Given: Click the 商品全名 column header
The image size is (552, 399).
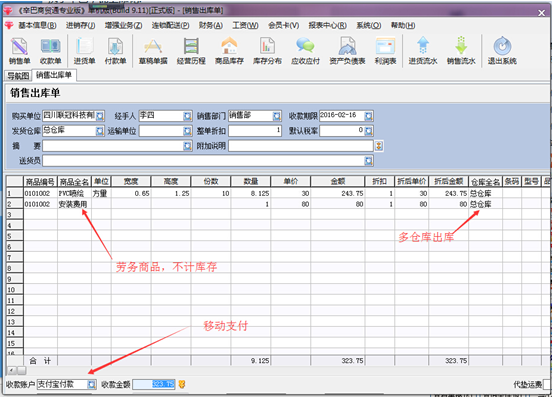Looking at the screenshot, I should 74,181.
